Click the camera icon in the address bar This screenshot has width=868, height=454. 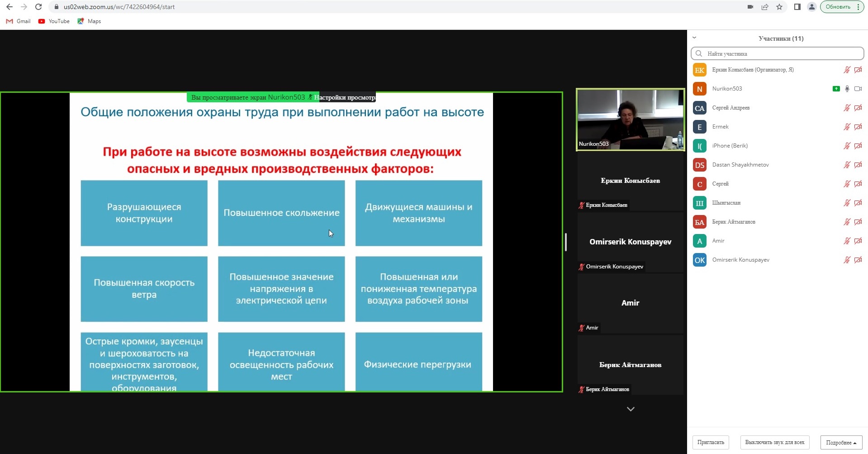click(750, 7)
